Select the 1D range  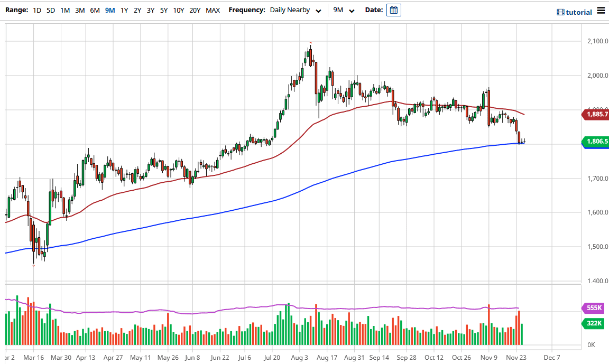[37, 11]
